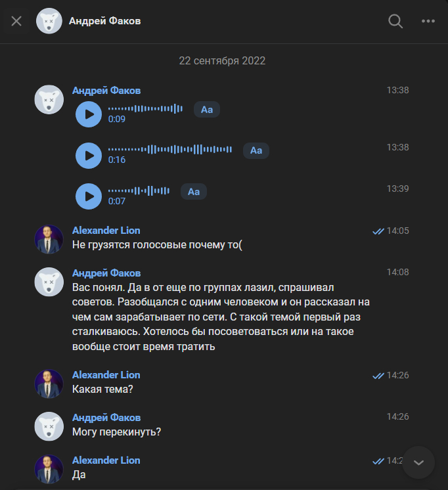Open search in this conversation
448x490 pixels.
tap(395, 21)
